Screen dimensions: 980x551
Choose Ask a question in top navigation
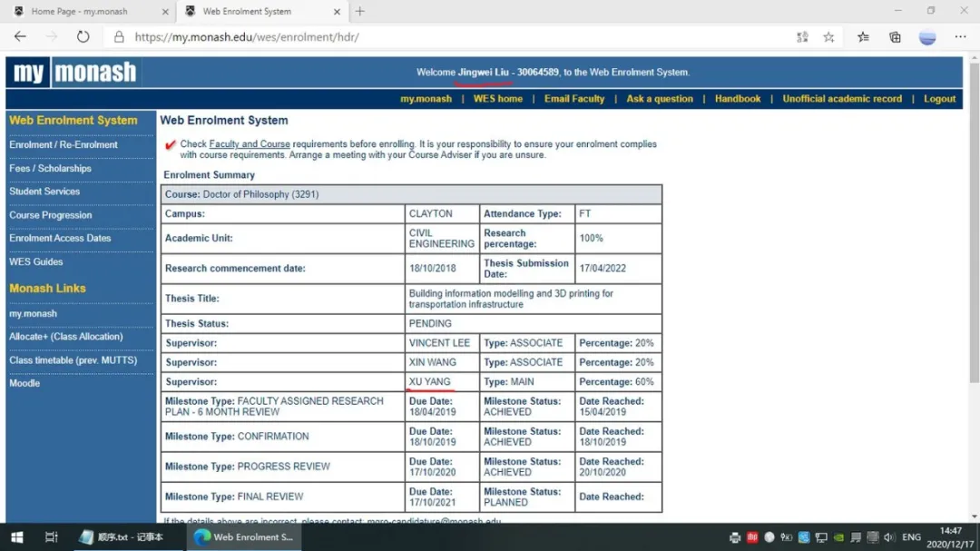(660, 99)
